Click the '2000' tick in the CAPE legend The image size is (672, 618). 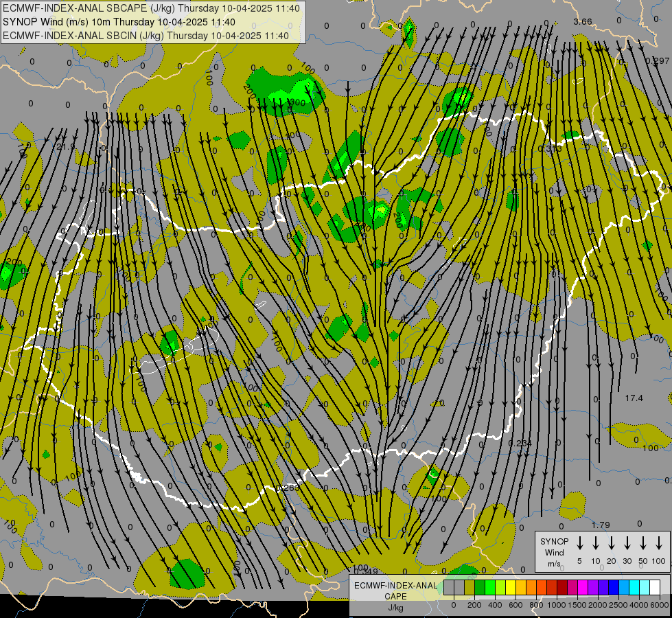(x=598, y=605)
